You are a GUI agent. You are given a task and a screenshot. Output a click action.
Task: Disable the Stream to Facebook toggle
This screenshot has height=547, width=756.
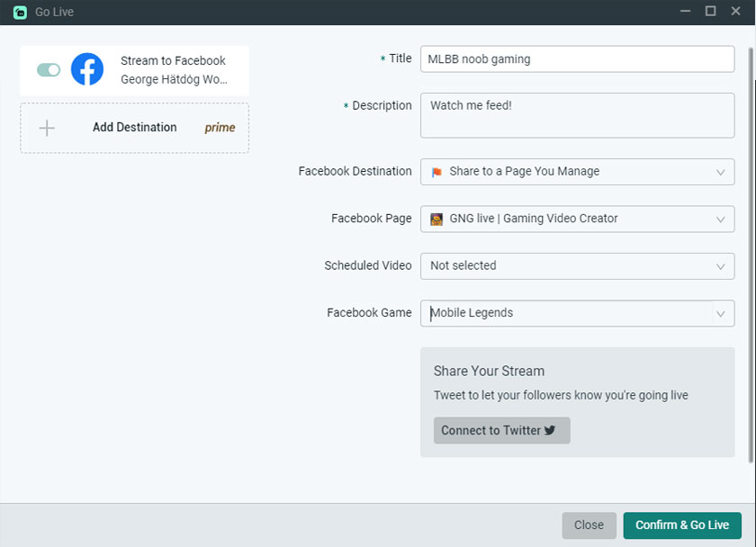tap(49, 69)
